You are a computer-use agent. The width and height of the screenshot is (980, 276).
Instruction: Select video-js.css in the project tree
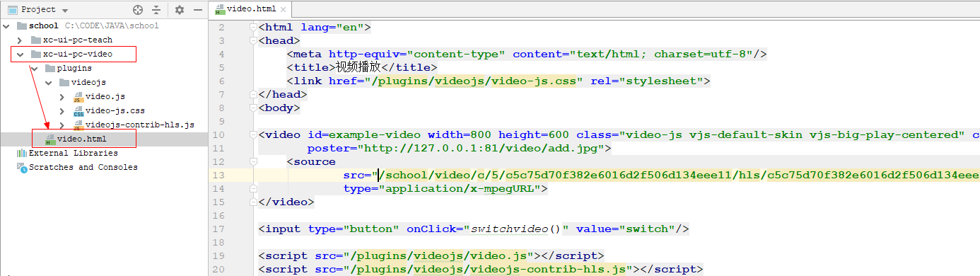pyautogui.click(x=115, y=110)
